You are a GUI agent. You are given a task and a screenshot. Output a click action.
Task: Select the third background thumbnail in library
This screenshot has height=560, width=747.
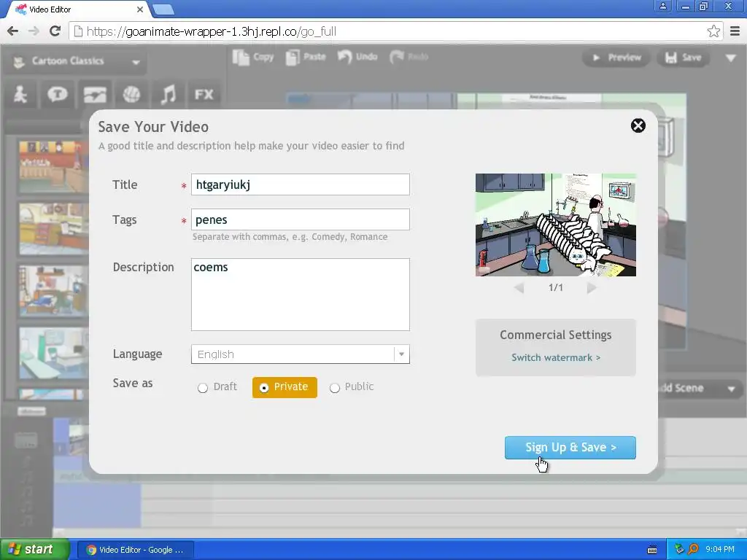53,291
